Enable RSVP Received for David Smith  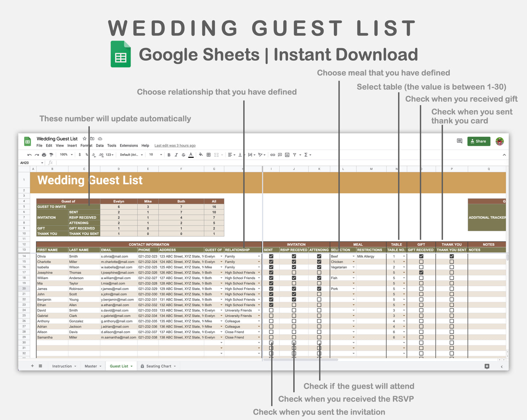294,310
